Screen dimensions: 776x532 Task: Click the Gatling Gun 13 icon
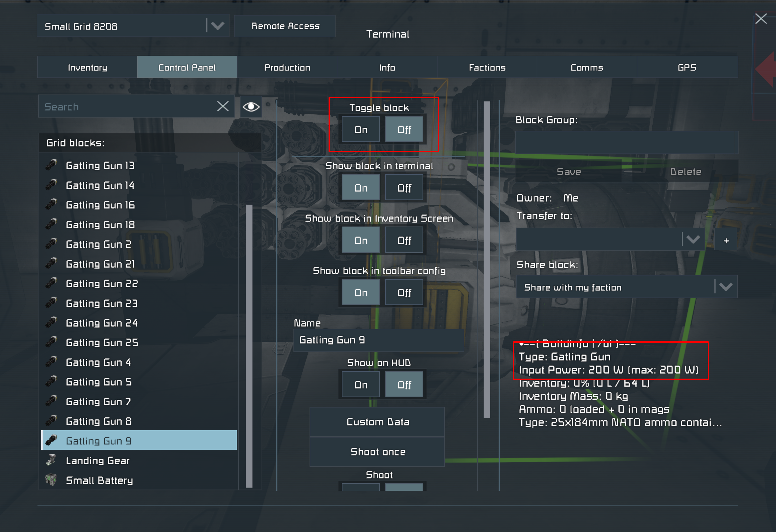(51, 165)
